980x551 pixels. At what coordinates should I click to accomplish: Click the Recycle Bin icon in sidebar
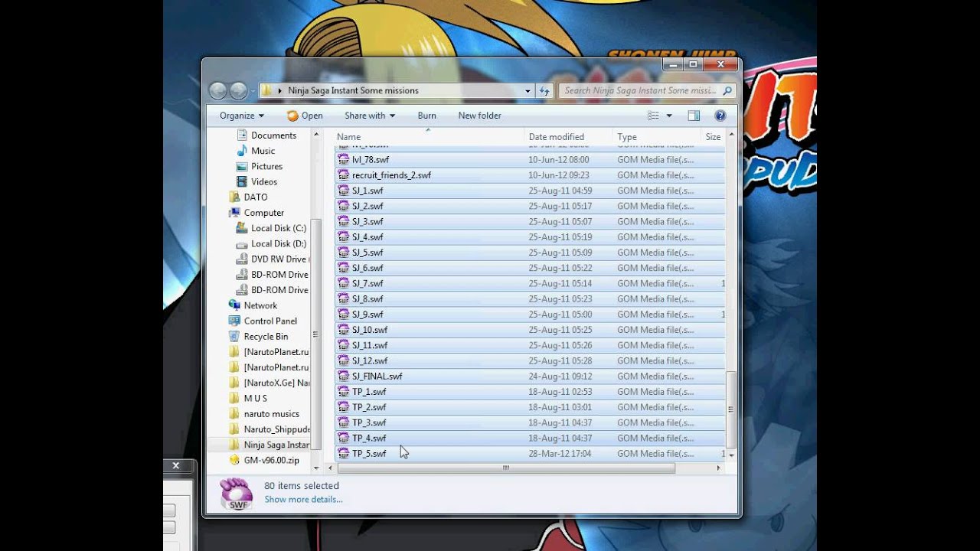click(234, 337)
